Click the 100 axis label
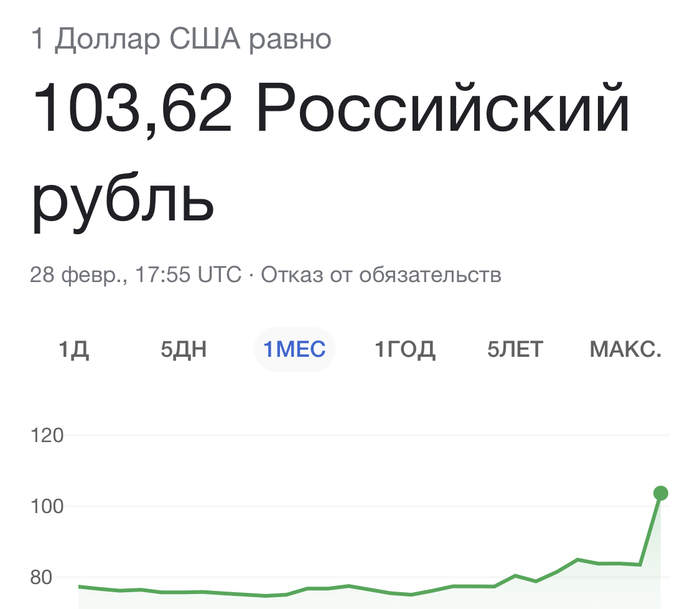 [x=48, y=507]
